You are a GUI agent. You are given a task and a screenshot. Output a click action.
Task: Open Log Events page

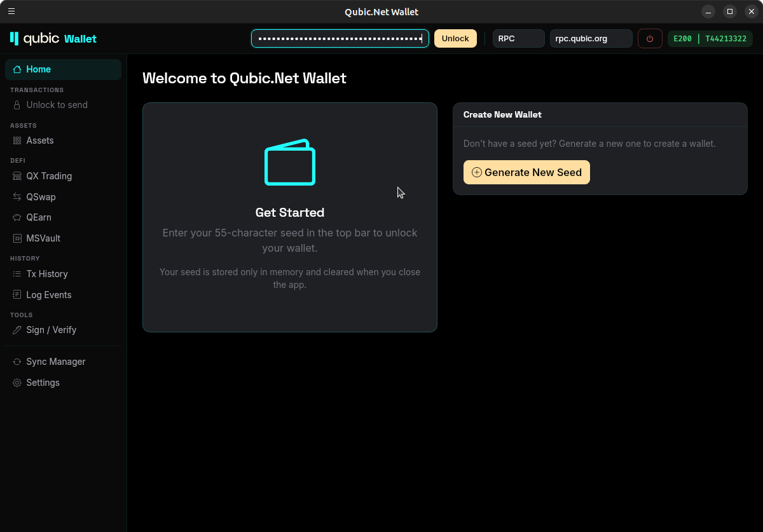[48, 295]
